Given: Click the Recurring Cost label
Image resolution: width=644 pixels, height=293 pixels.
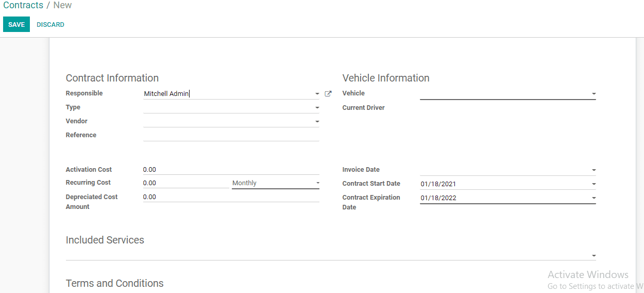Looking at the screenshot, I should [88, 183].
